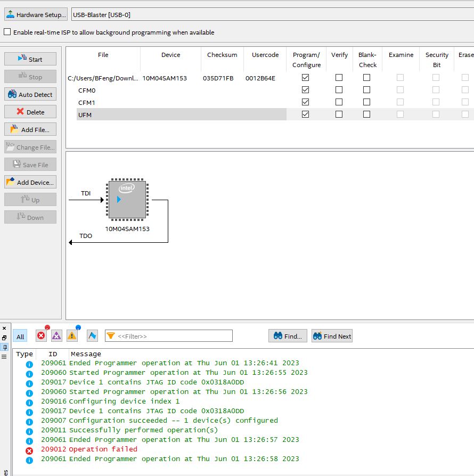Toggle the flagged messages filter icon

(x=92, y=336)
